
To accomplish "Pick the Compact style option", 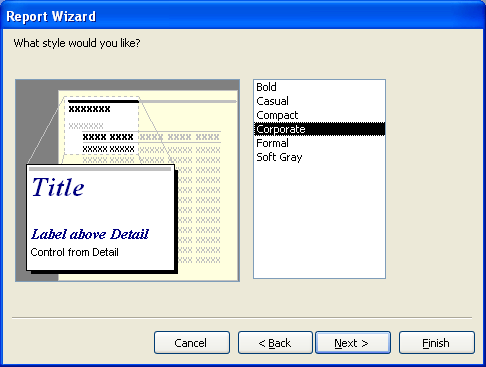I will coord(319,115).
